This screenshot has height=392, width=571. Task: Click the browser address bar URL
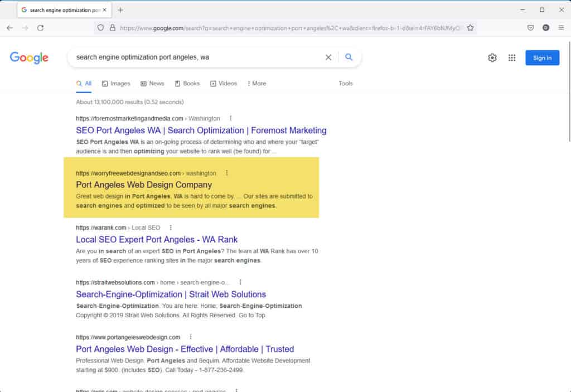pos(289,28)
